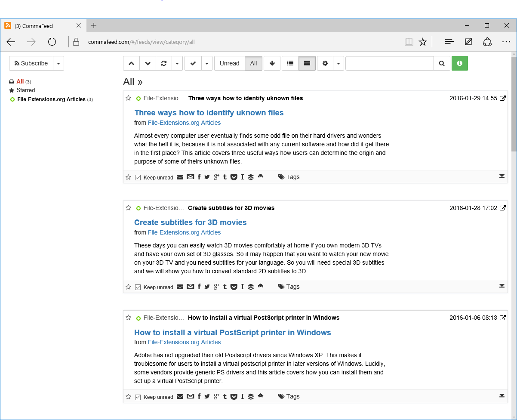Go back in the browser
The width and height of the screenshot is (517, 420).
click(x=11, y=42)
